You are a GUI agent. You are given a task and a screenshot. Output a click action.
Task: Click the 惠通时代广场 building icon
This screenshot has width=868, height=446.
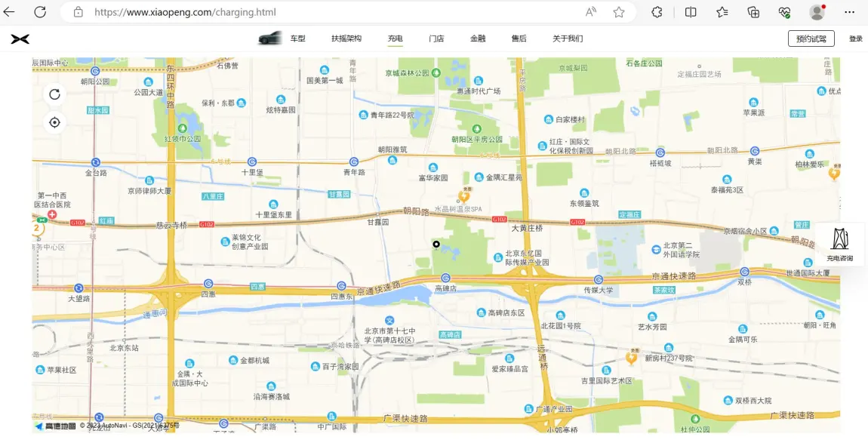(x=479, y=81)
